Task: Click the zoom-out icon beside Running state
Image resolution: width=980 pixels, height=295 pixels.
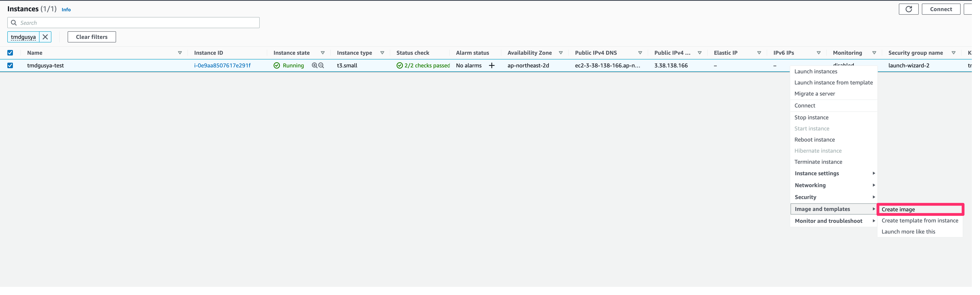Action: click(321, 65)
